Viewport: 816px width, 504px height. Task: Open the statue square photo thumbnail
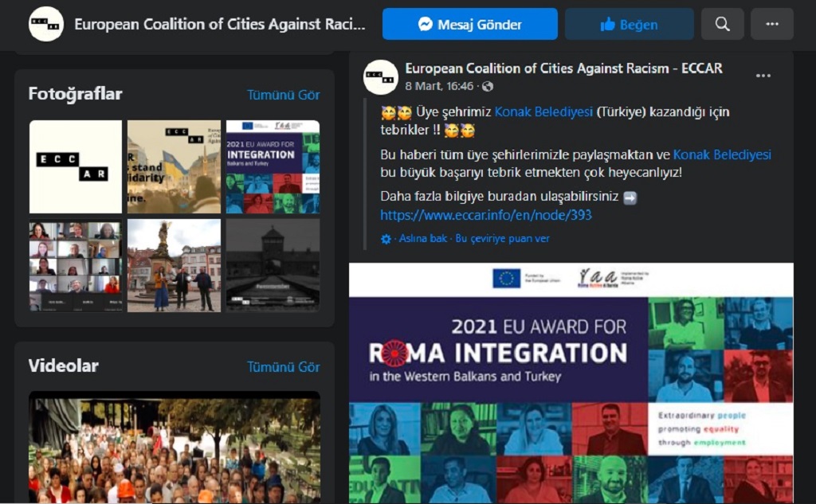[x=174, y=265]
